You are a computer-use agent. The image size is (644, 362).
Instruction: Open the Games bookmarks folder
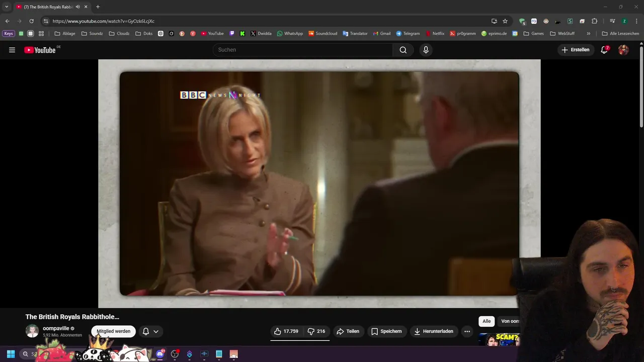pyautogui.click(x=533, y=34)
